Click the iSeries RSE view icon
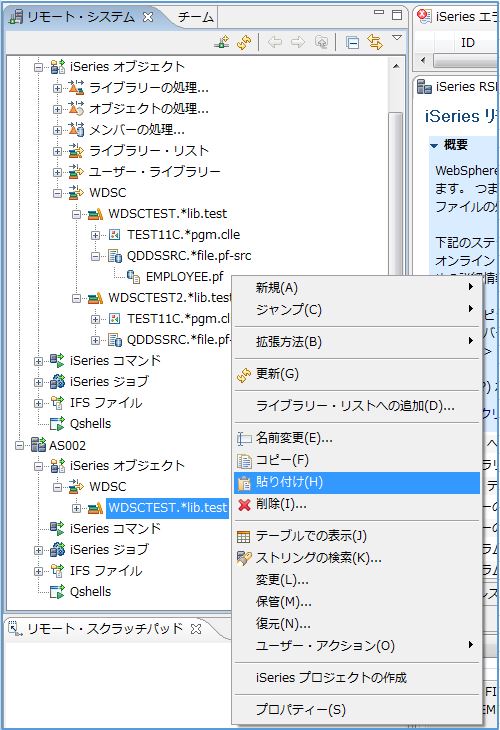 (424, 87)
